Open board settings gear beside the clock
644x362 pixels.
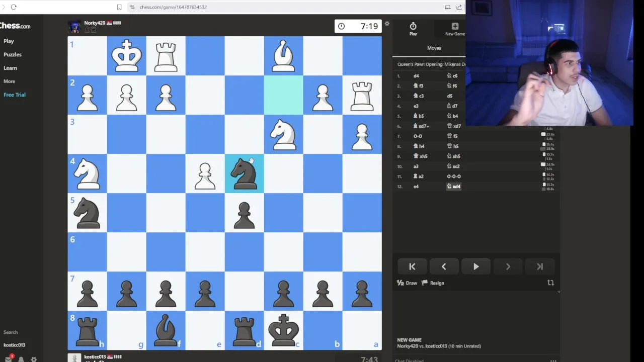coord(387,24)
